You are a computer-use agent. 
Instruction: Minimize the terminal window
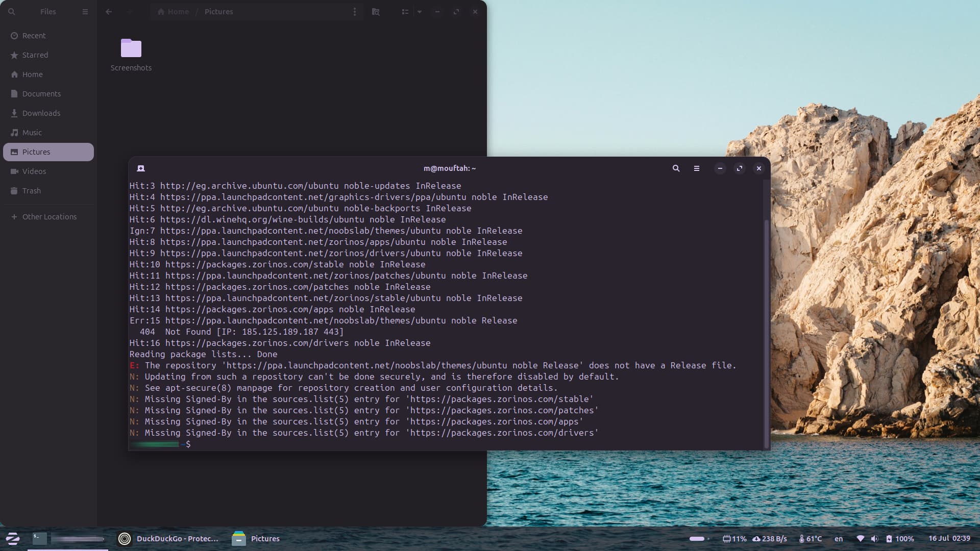720,168
